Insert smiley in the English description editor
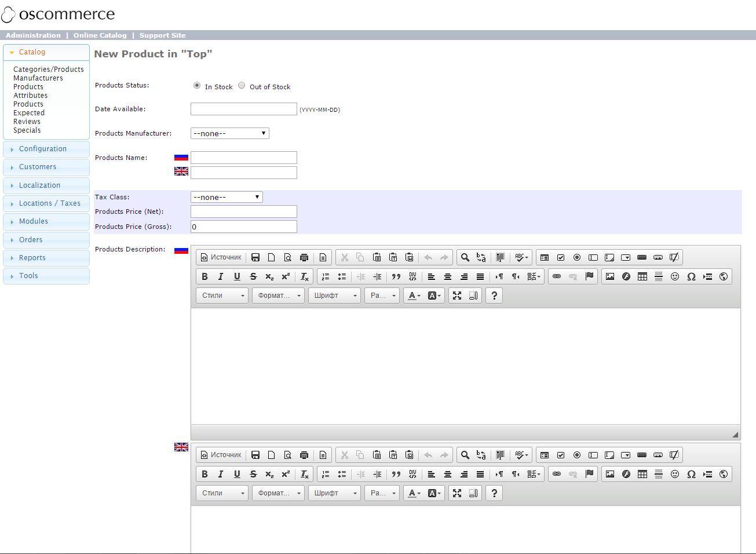Viewport: 756px width, 554px height. pos(674,474)
